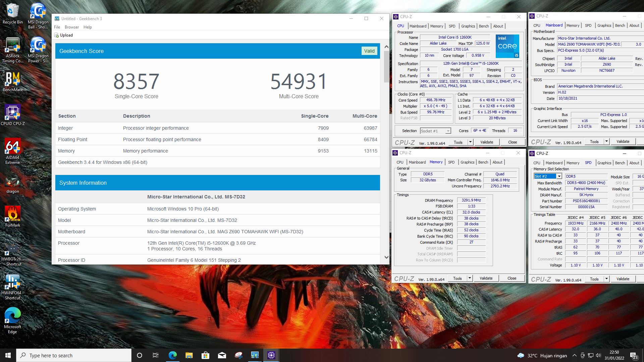Open Cortana circle in taskbar
Viewport: 644px width, 362px height.
[140, 355]
